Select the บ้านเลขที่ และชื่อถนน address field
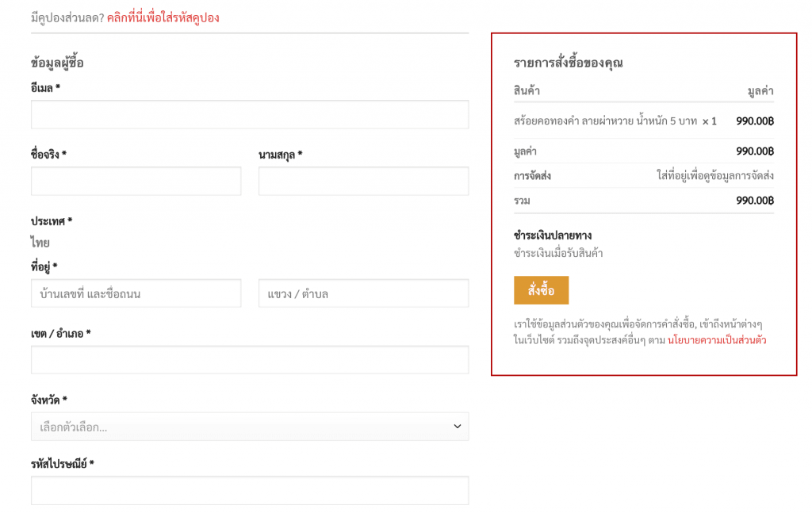 [x=136, y=293]
